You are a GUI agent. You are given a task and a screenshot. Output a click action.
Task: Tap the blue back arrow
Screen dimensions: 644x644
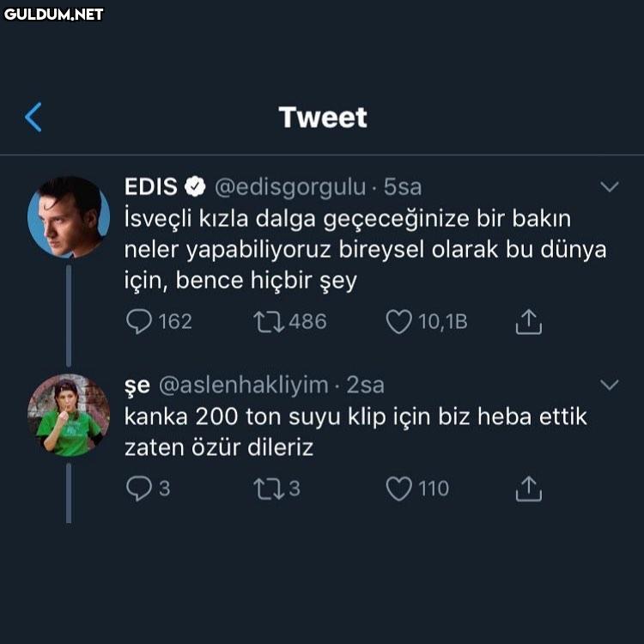click(33, 117)
